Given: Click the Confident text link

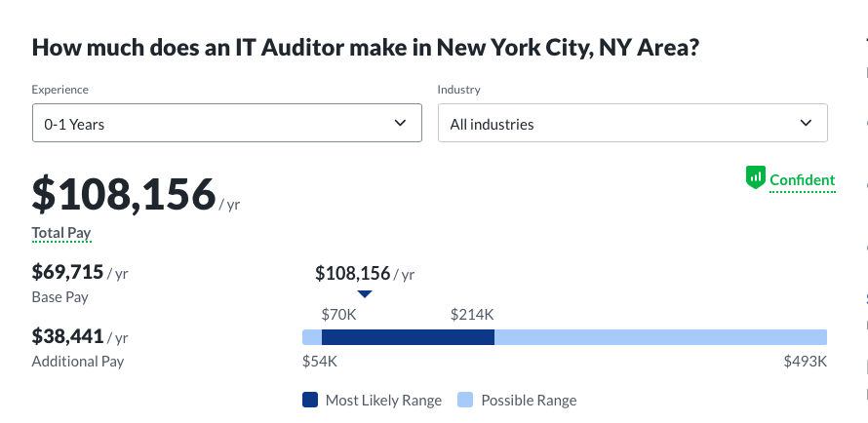Looking at the screenshot, I should coord(802,180).
